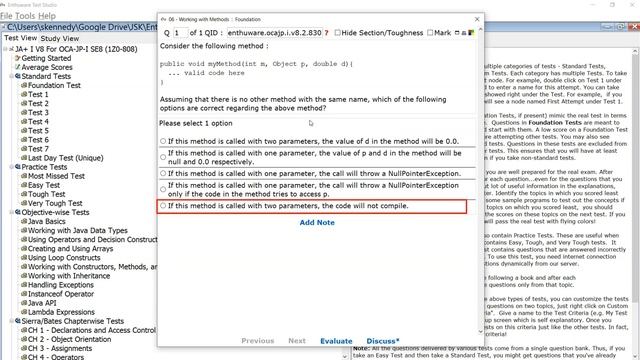Collapse the Objective-wise Tests tree node

11,212
